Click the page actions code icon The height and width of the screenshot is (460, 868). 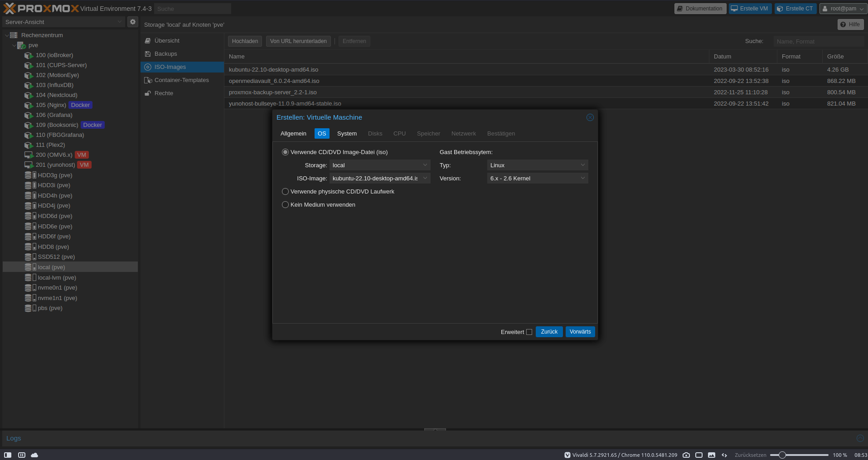coord(724,455)
